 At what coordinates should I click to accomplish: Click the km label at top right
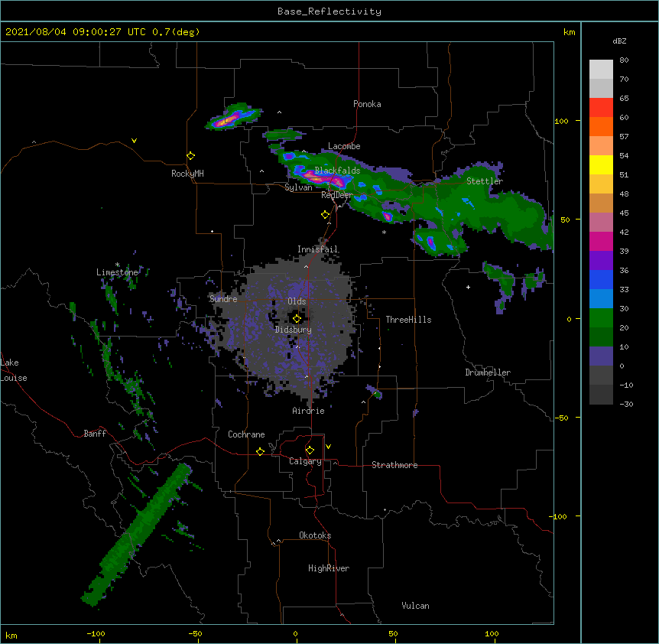click(569, 32)
